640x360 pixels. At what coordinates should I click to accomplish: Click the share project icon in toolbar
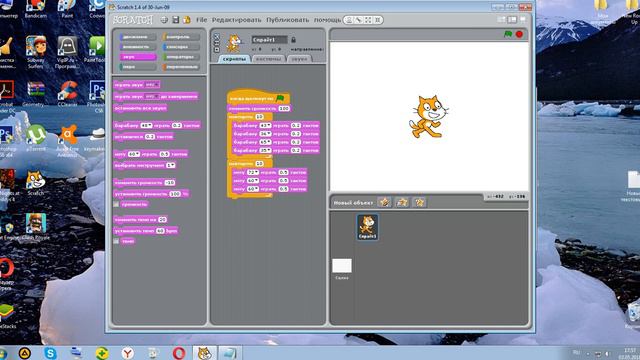(x=187, y=20)
